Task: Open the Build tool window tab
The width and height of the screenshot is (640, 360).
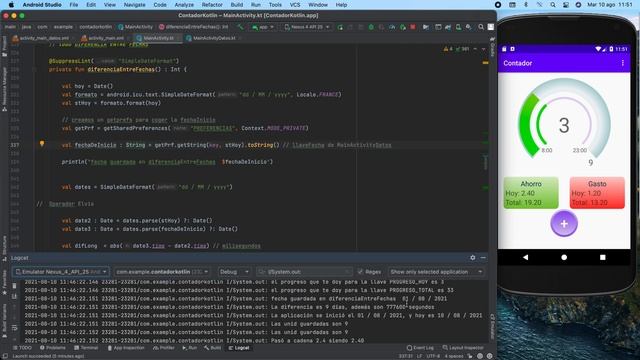Action: [x=213, y=348]
